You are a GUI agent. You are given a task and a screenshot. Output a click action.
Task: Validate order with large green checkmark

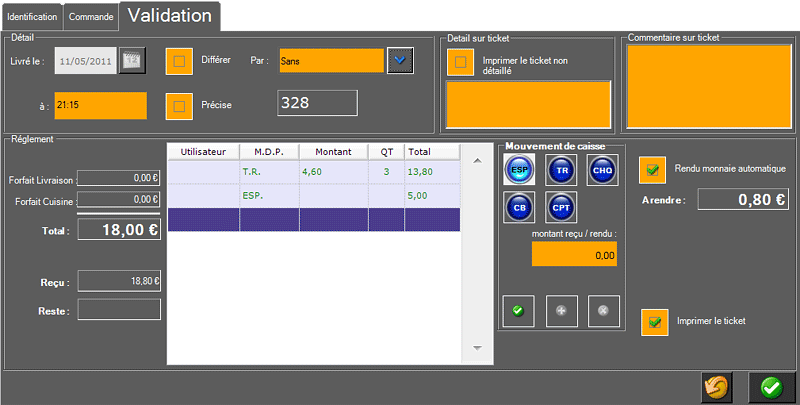pyautogui.click(x=772, y=388)
